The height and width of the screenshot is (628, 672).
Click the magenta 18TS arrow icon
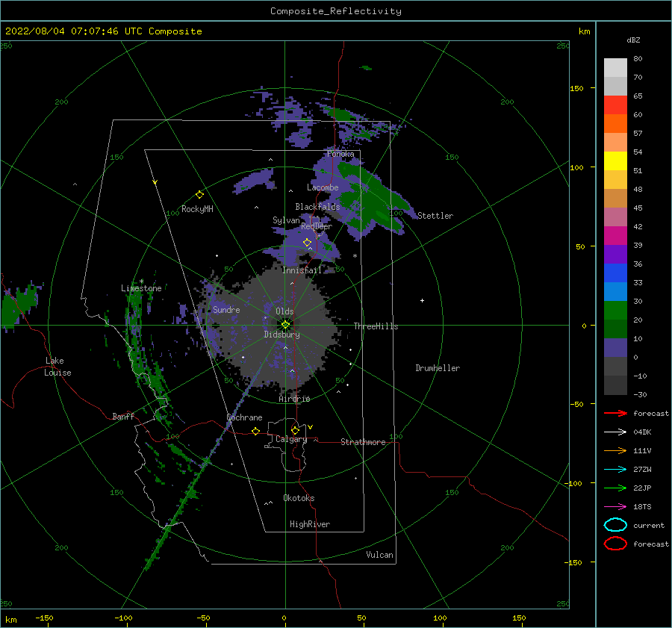(615, 507)
